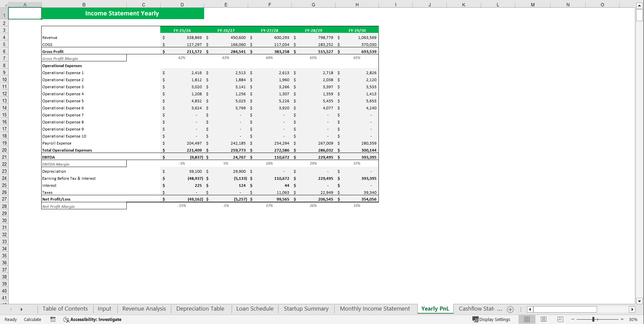The width and height of the screenshot is (644, 324).
Task: Click the previous sheet scroll arrow
Action: (x=11, y=309)
